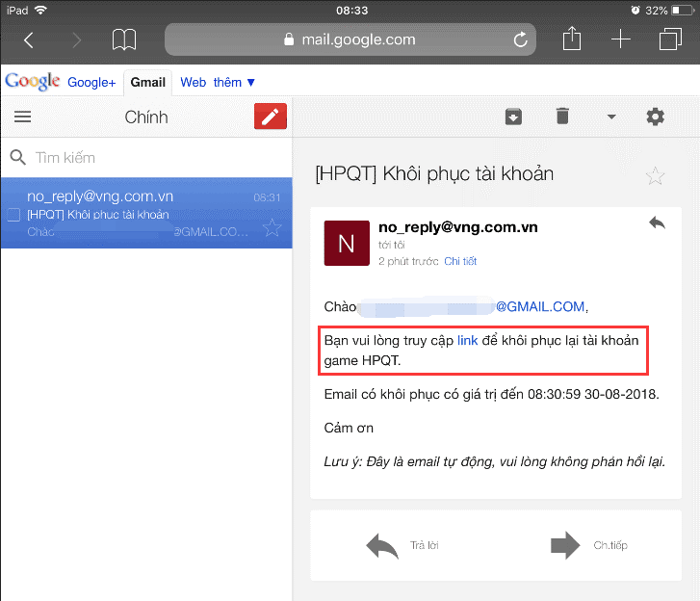Delete the email with trash icon
The width and height of the screenshot is (700, 601).
tap(562, 117)
